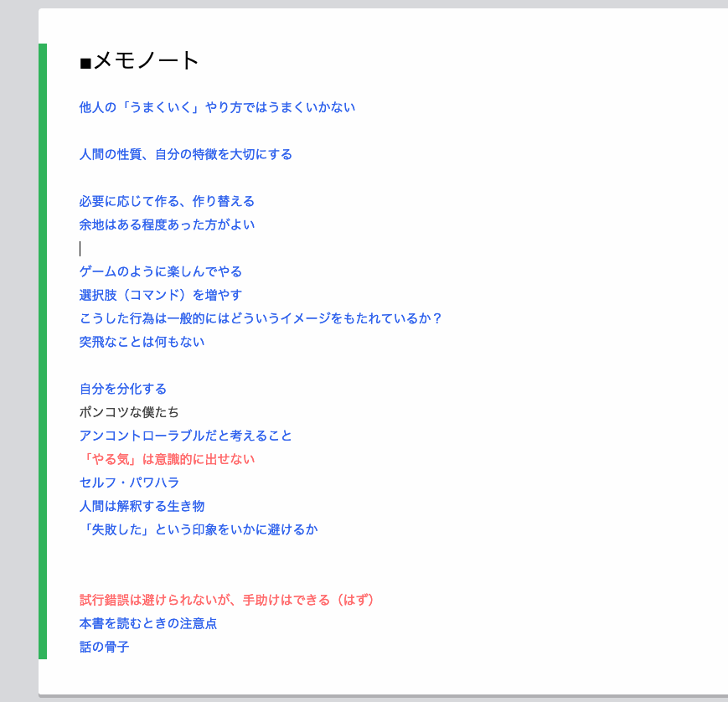728x702 pixels.
Task: Click the green sidebar strip on the left
Action: (43, 352)
